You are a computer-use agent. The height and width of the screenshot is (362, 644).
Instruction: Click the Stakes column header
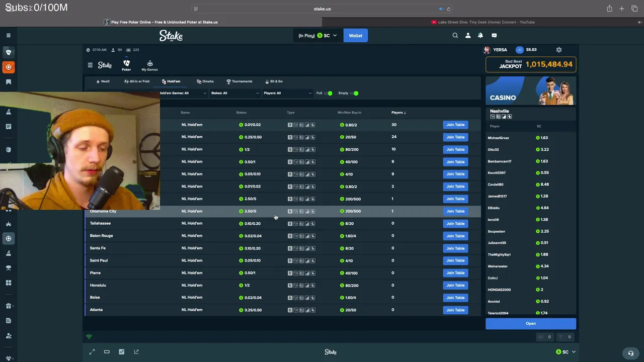tap(242, 113)
